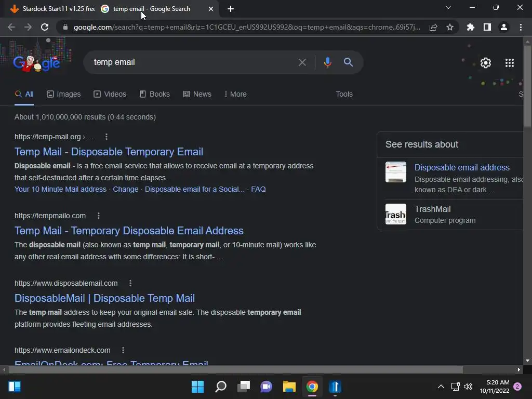Open DisposableMail Disposable Temp Mail result
This screenshot has height=399, width=532.
(104, 298)
